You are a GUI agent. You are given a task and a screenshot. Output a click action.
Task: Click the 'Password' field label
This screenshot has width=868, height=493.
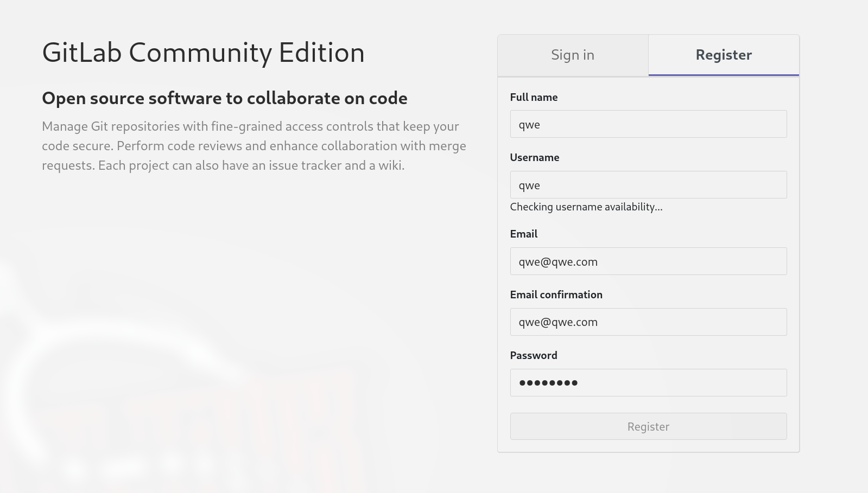(534, 356)
